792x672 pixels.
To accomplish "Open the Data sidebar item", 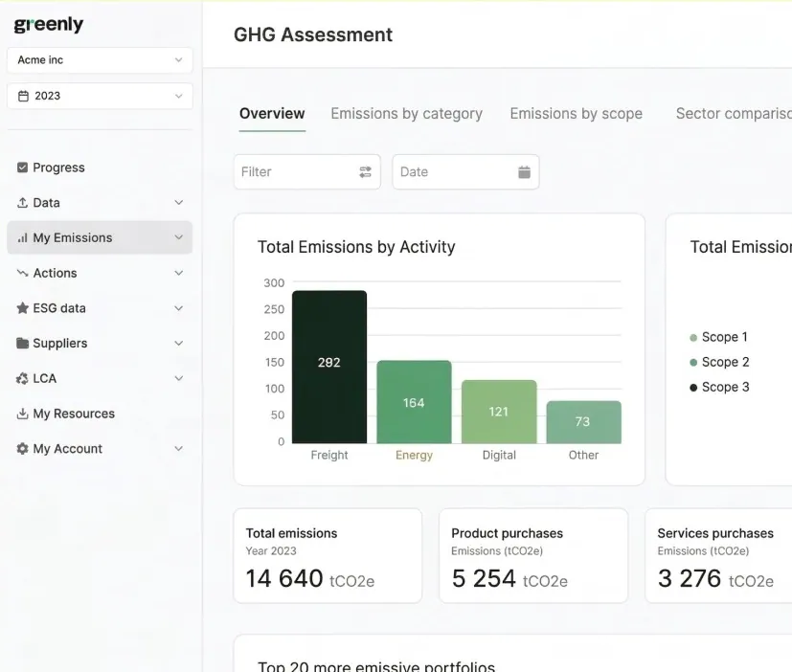I will [x=100, y=202].
